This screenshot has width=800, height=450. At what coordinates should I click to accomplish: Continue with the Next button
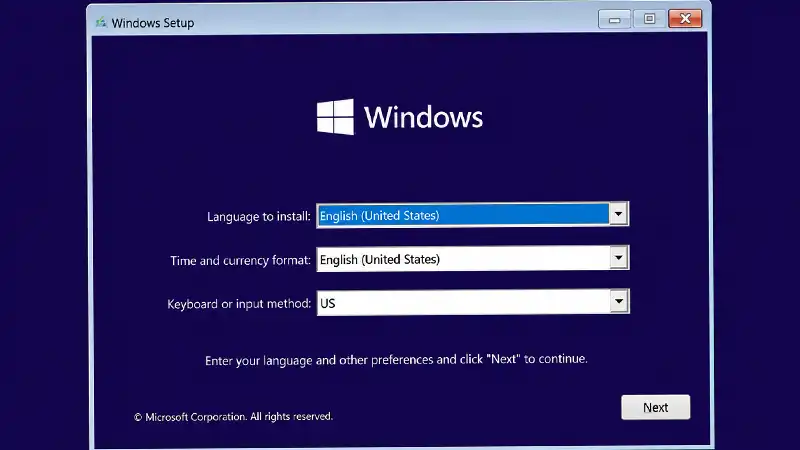click(656, 407)
